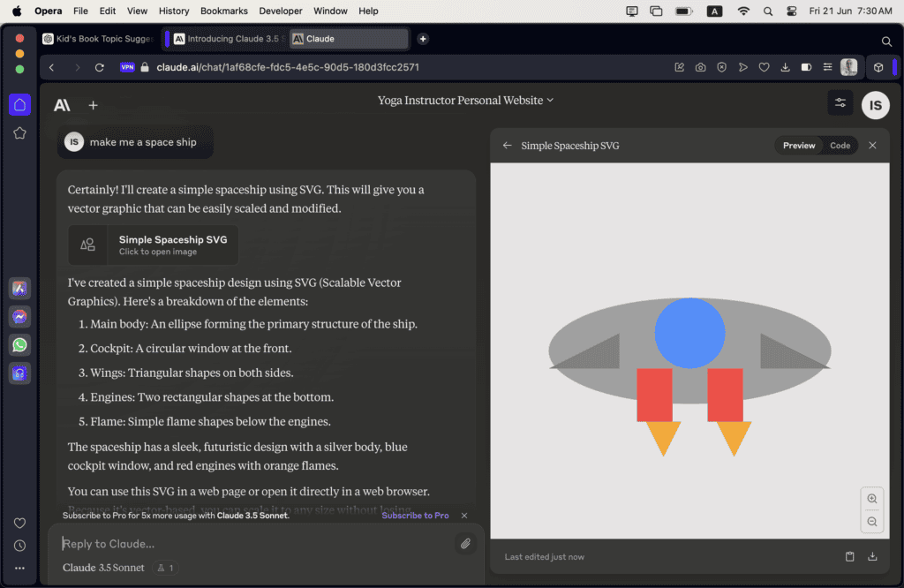The height and width of the screenshot is (588, 904).
Task: Download the spaceship SVG file
Action: 872,556
